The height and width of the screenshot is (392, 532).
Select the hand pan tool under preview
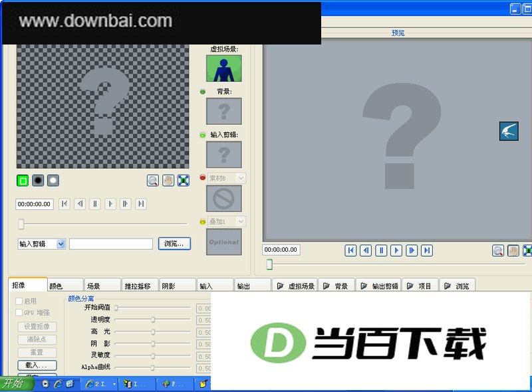513,251
